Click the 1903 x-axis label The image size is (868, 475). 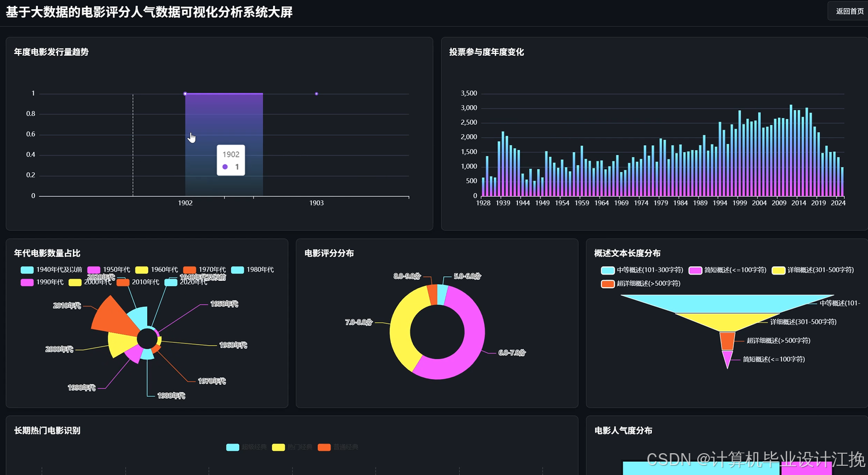tap(316, 203)
